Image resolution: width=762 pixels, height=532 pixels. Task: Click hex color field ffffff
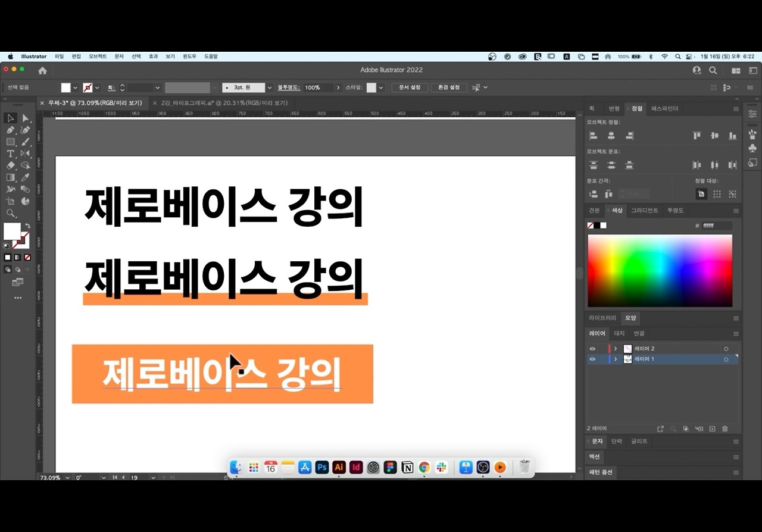[x=717, y=226]
